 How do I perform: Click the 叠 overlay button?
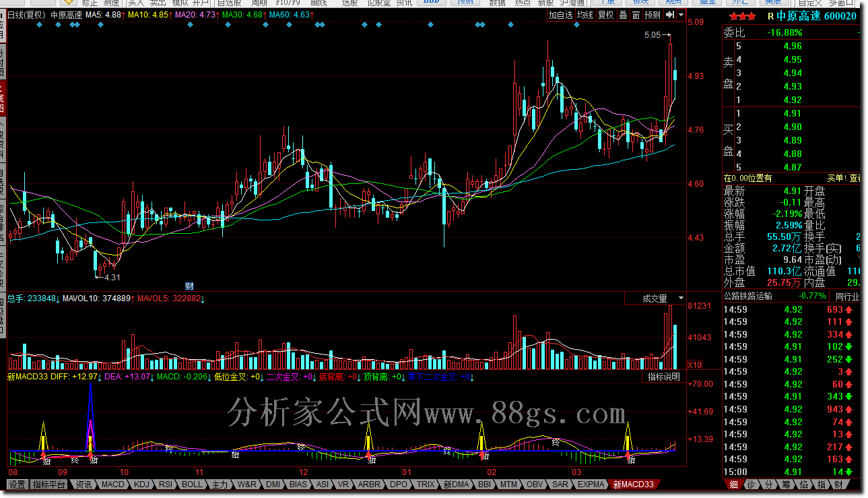[x=623, y=15]
